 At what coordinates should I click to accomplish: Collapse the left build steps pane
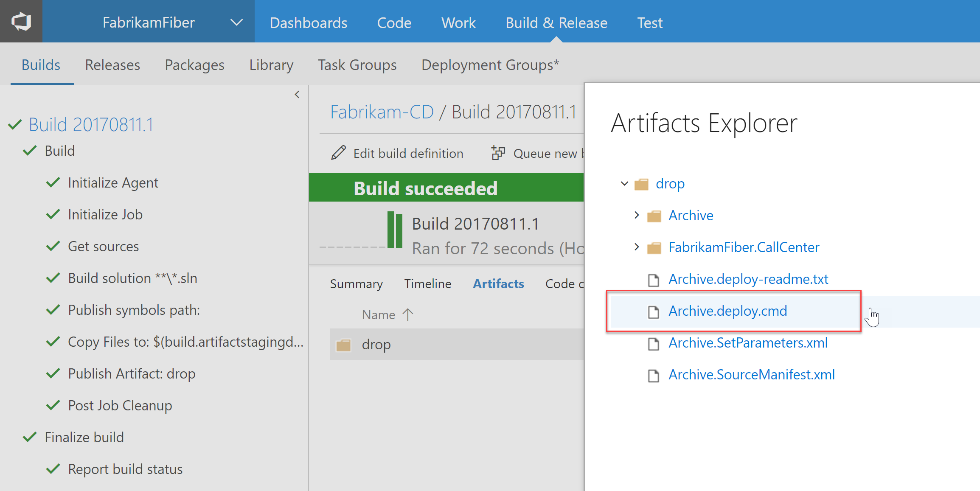297,94
